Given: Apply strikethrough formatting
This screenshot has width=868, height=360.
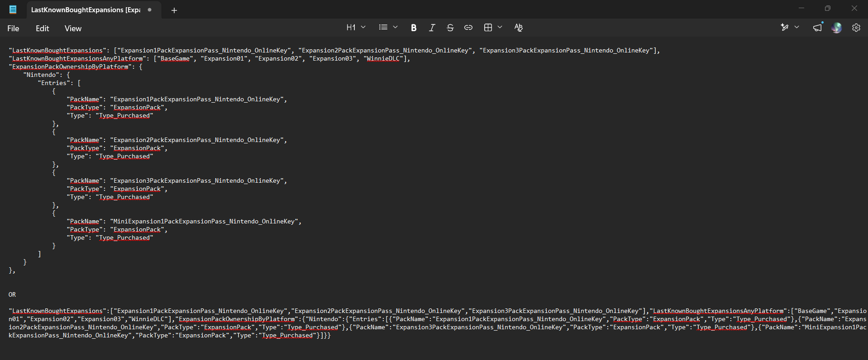Looking at the screenshot, I should pos(450,28).
